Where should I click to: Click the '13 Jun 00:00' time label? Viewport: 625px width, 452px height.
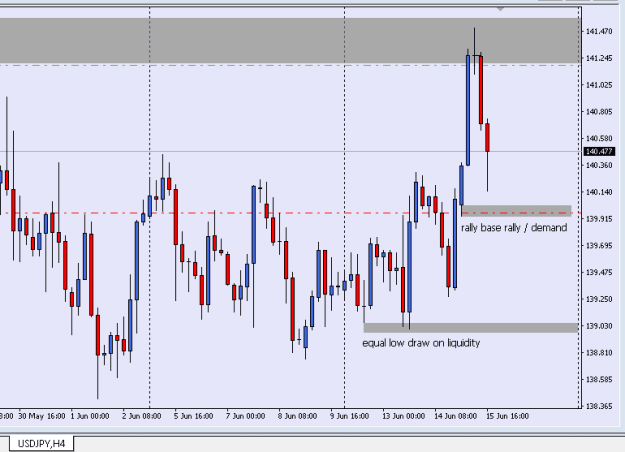coord(403,416)
